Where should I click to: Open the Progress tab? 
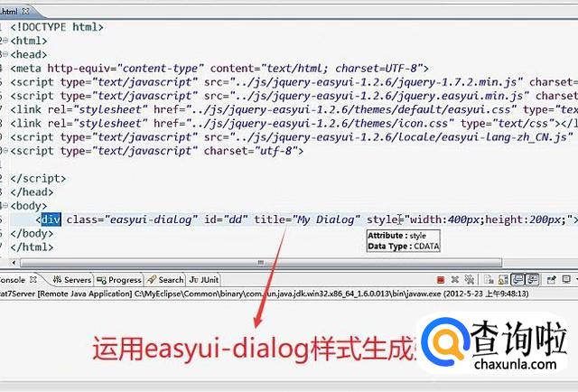point(119,280)
